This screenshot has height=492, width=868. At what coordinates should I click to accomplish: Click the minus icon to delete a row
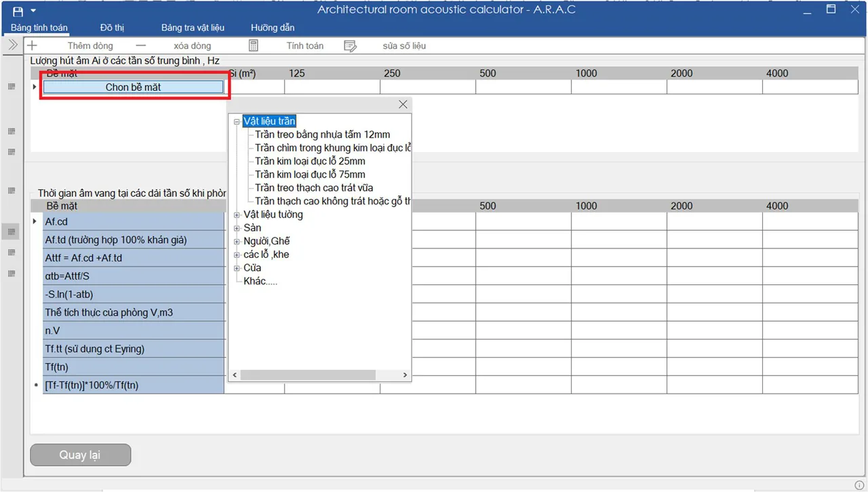tap(141, 45)
